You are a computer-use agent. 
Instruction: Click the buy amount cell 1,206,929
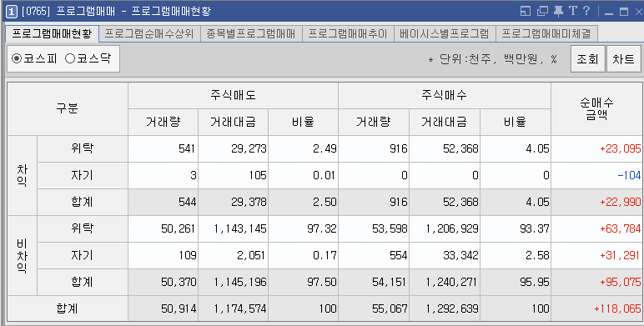(445, 228)
